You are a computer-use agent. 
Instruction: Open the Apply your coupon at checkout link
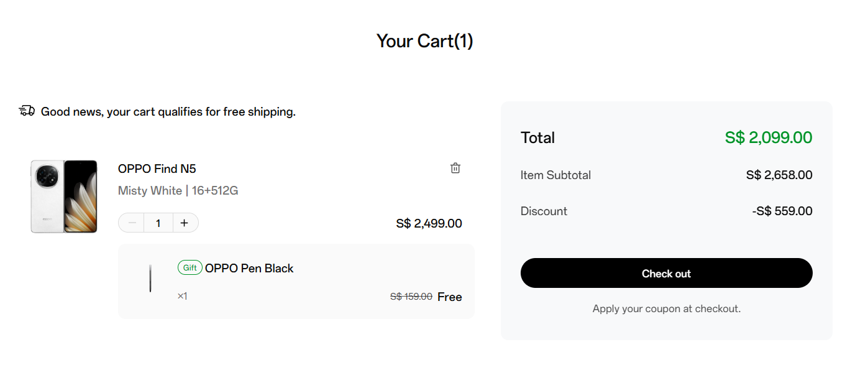coord(666,308)
